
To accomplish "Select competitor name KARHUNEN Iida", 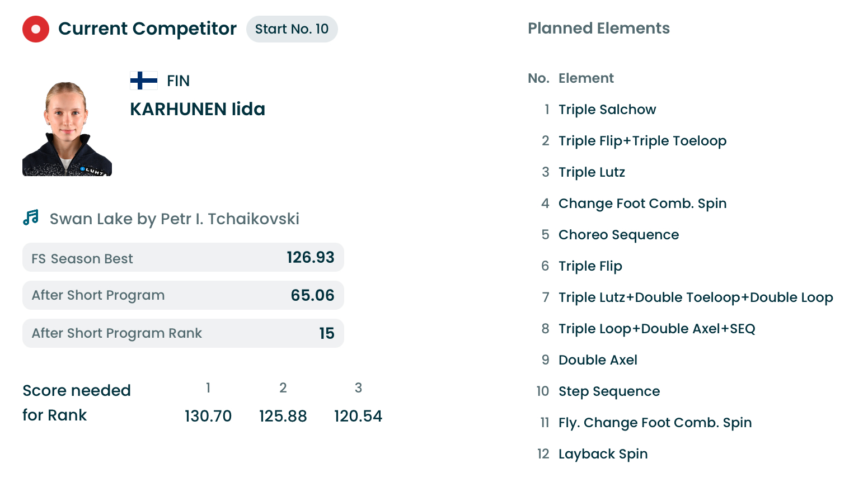I will click(197, 109).
